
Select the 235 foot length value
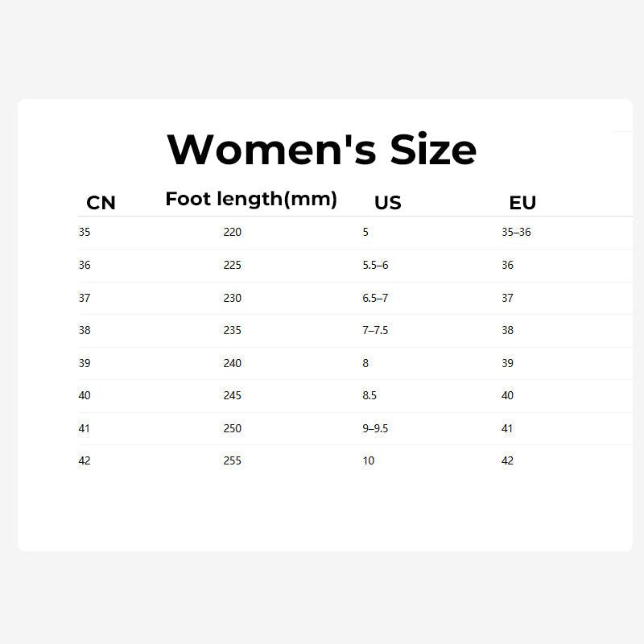232,330
